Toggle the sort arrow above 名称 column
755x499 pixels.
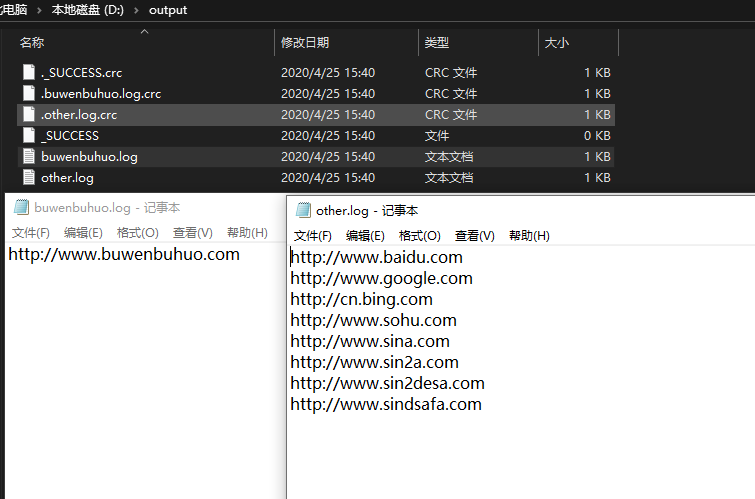(x=144, y=32)
